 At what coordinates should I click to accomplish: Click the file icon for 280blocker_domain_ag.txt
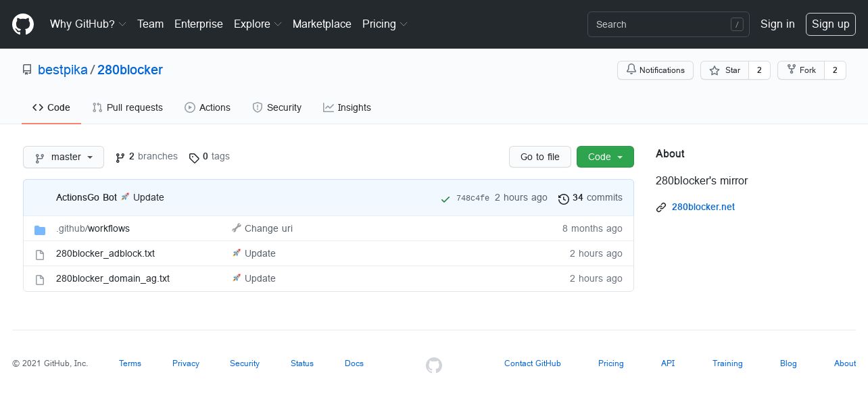click(x=40, y=279)
